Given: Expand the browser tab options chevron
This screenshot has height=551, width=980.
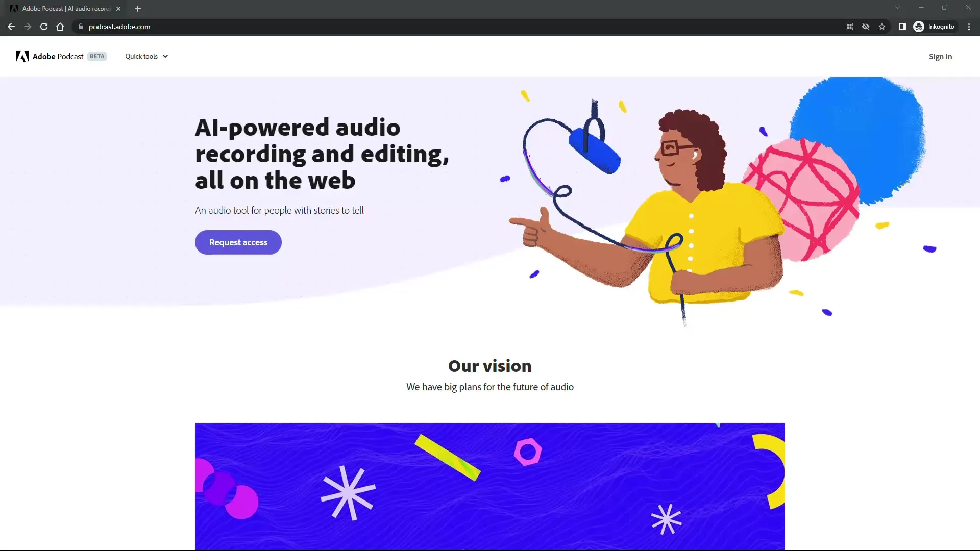Looking at the screenshot, I should pos(897,8).
